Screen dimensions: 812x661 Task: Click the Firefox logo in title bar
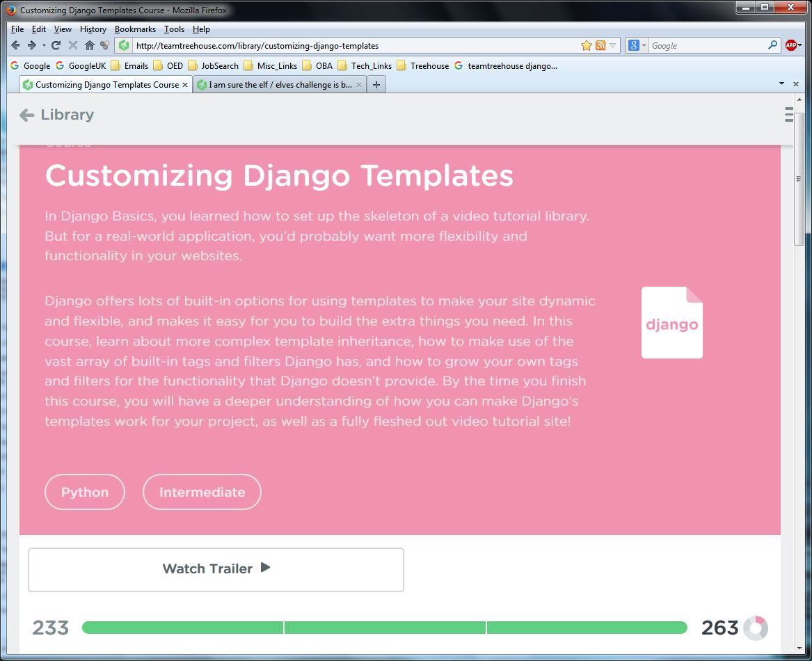11,10
